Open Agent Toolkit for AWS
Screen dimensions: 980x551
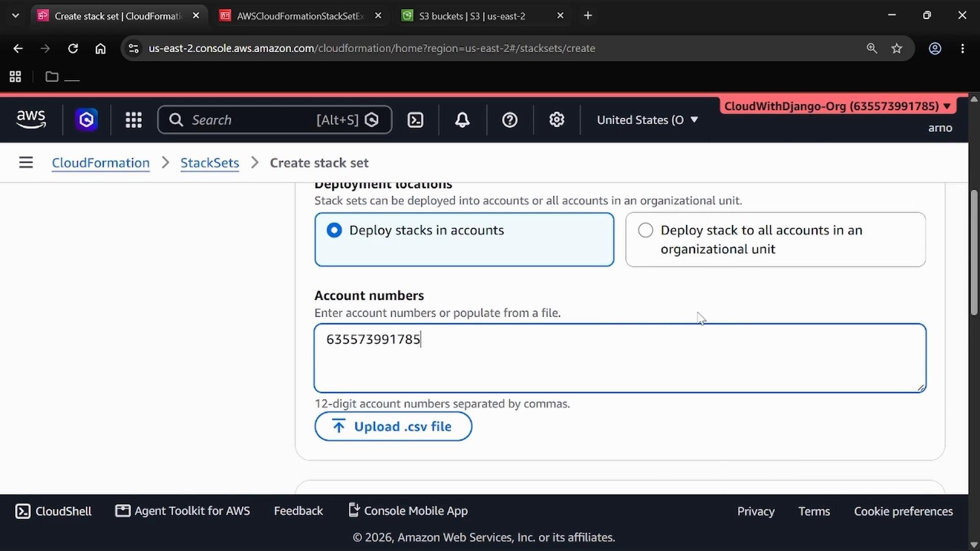click(x=183, y=511)
